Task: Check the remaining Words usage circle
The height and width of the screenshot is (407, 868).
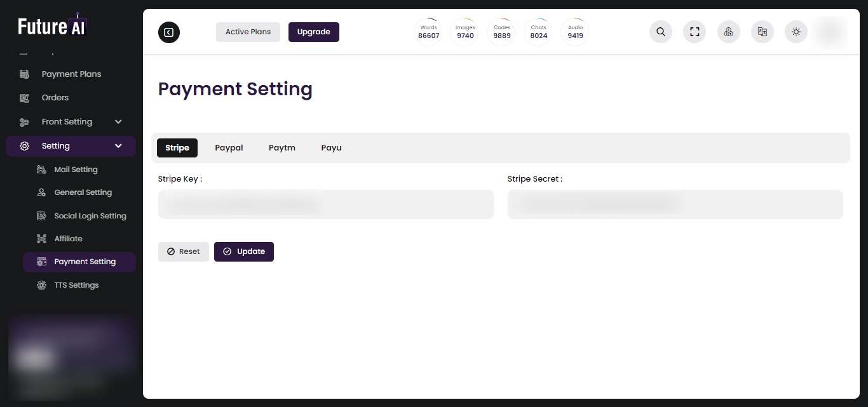Action: pos(428,31)
